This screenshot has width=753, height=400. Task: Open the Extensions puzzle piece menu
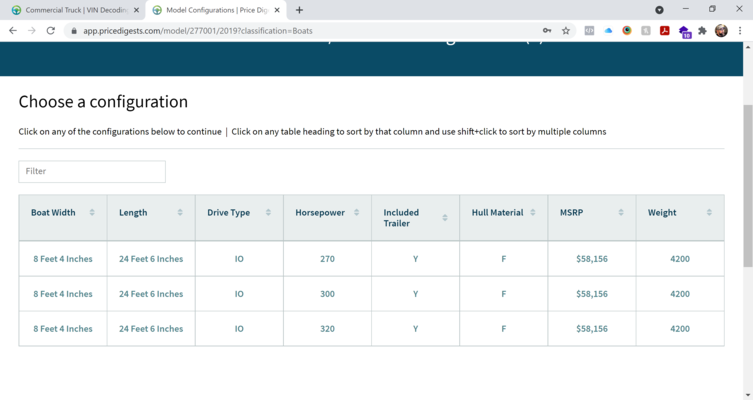[702, 31]
